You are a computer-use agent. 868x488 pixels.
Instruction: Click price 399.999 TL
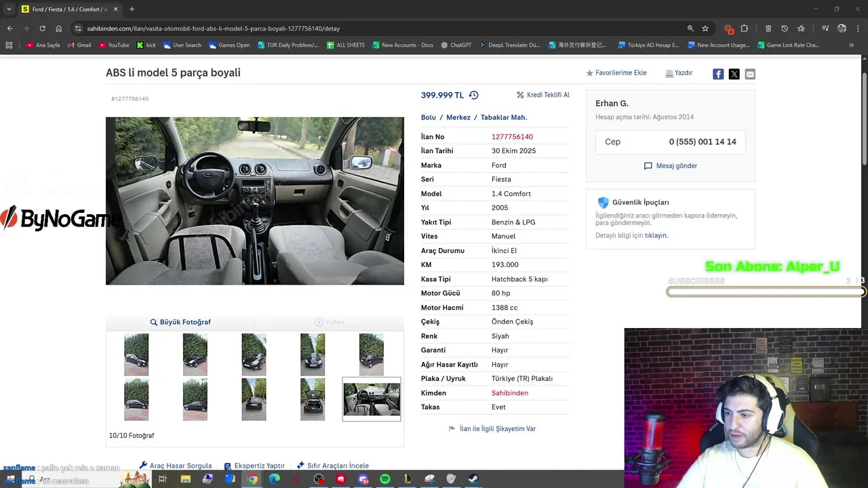click(x=442, y=95)
